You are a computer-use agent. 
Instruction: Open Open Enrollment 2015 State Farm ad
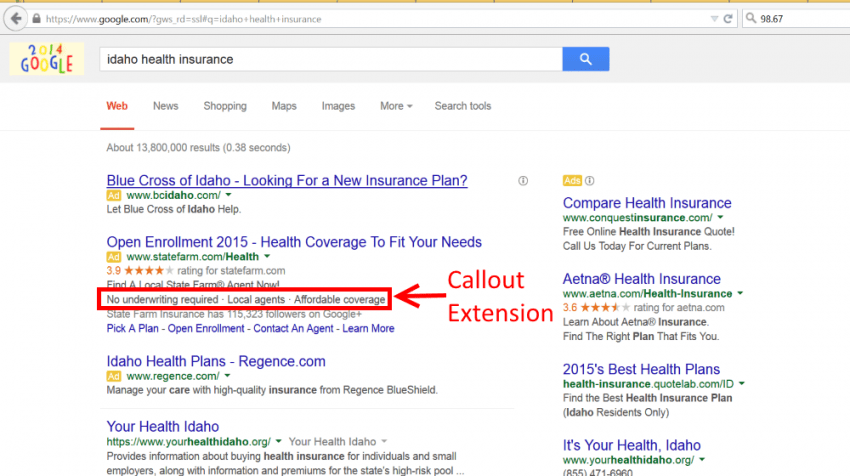(294, 242)
